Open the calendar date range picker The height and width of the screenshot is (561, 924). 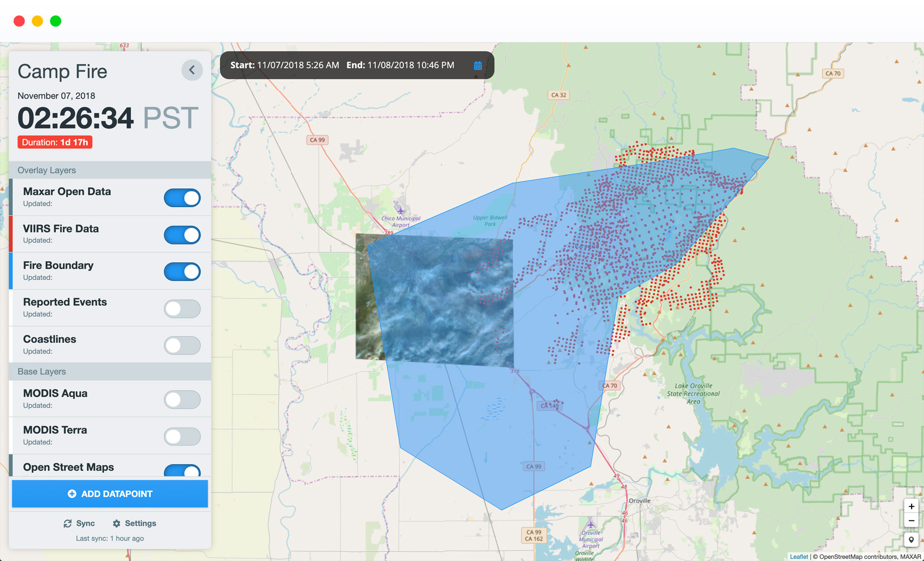click(478, 66)
